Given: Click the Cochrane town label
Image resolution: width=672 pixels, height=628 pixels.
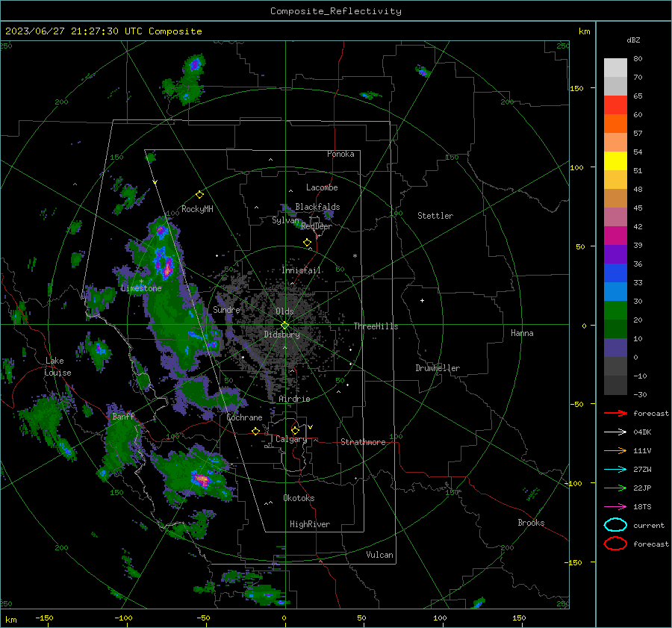Looking at the screenshot, I should [244, 417].
